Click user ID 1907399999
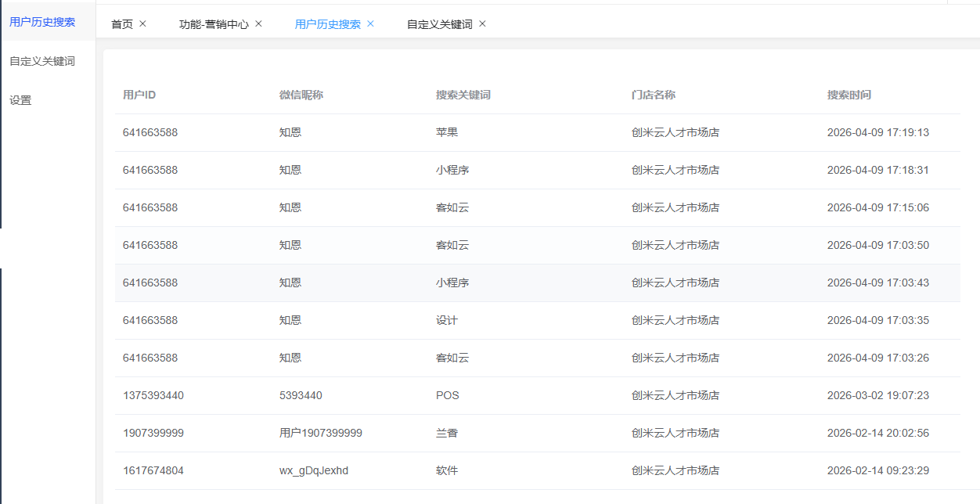This screenshot has width=980, height=504. click(x=153, y=433)
